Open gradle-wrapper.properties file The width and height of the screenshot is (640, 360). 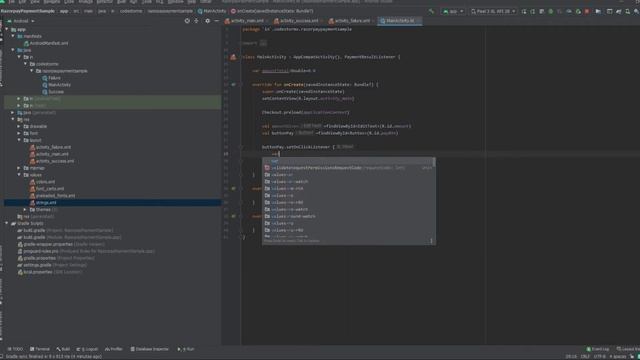(61, 244)
